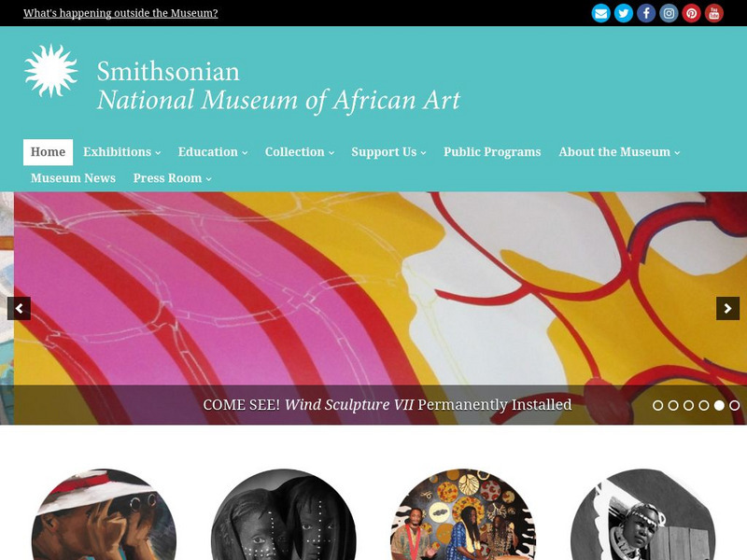Open the Twitter social icon
Image resolution: width=747 pixels, height=560 pixels.
pyautogui.click(x=623, y=13)
